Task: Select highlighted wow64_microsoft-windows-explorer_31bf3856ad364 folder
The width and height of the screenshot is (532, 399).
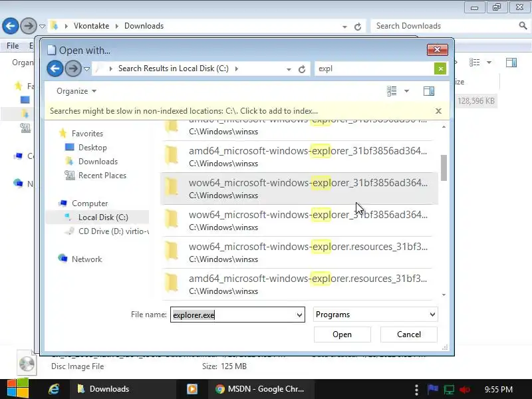Action: point(299,188)
